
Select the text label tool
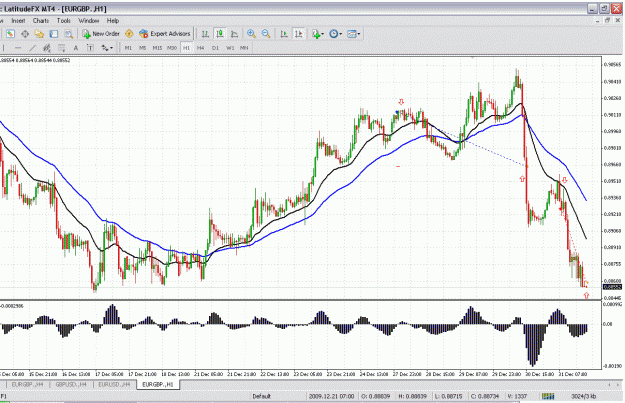pyautogui.click(x=90, y=48)
